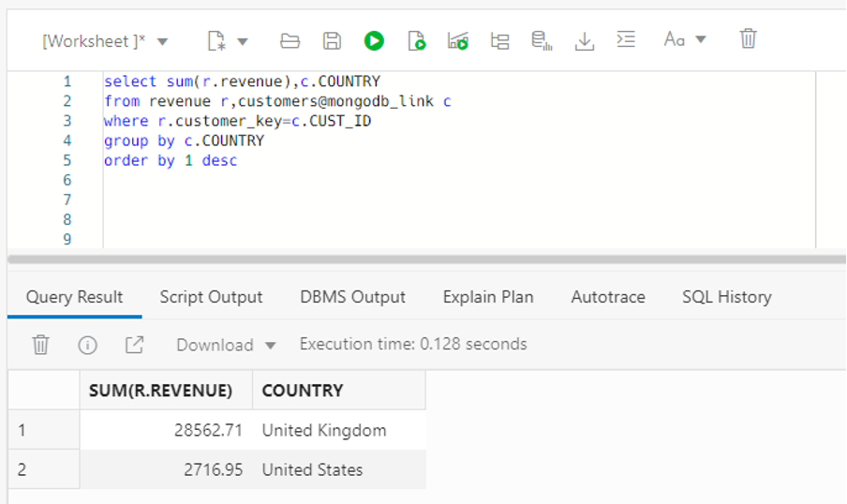
Task: Open a saved worksheet file
Action: tap(290, 41)
